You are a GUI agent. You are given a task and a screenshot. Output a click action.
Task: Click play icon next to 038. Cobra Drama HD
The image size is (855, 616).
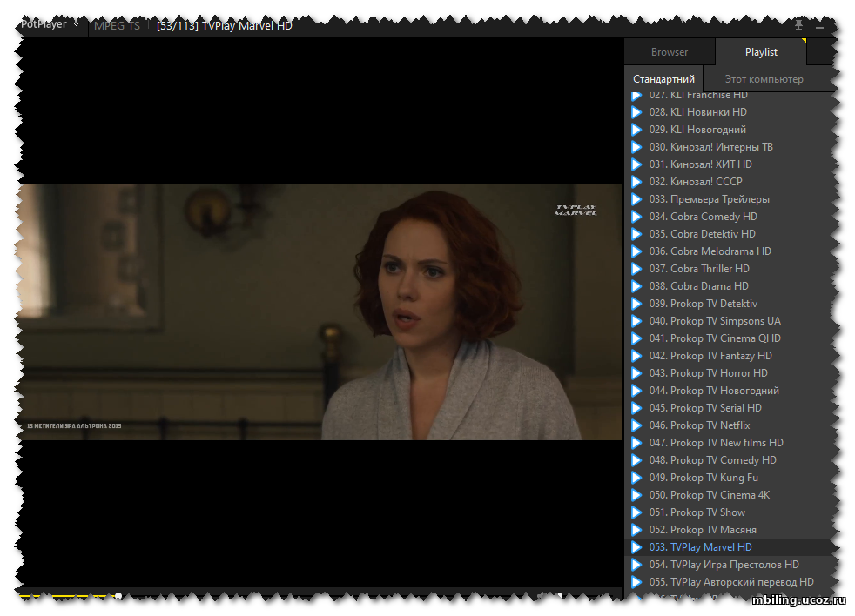(636, 286)
